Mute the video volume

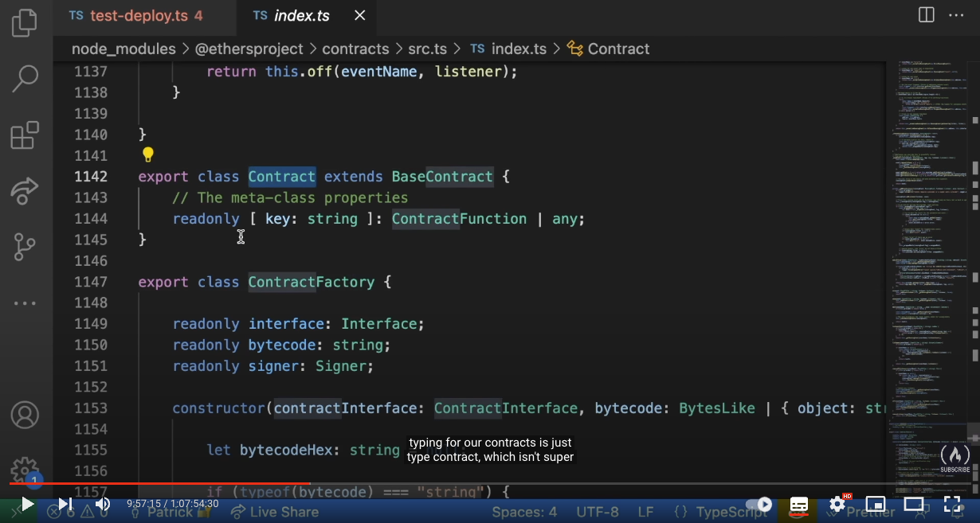(103, 504)
